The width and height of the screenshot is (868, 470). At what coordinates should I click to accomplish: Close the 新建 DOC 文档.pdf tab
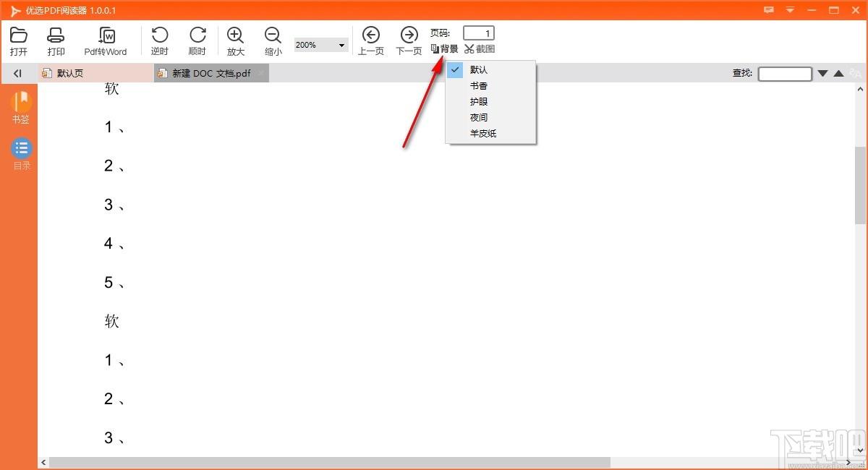[260, 73]
